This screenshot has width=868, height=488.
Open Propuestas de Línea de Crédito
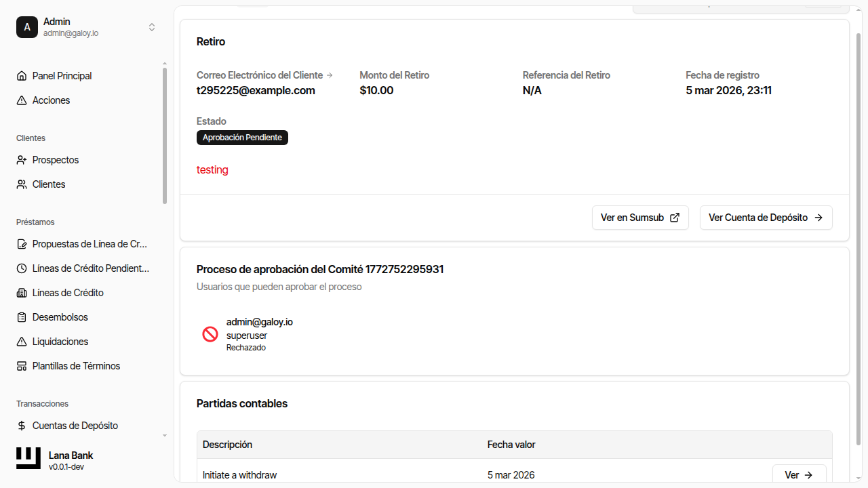pyautogui.click(x=90, y=244)
